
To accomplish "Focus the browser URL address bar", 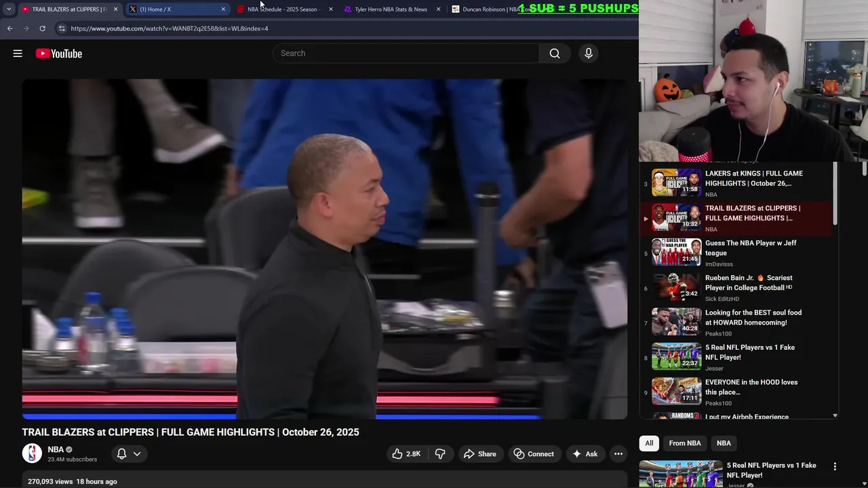I will (x=339, y=28).
